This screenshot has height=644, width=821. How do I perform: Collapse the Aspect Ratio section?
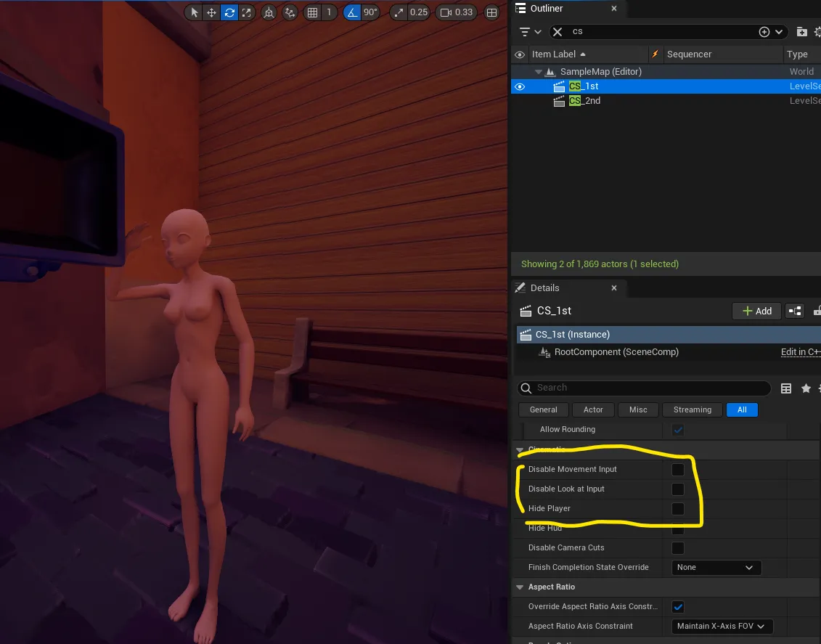[520, 587]
